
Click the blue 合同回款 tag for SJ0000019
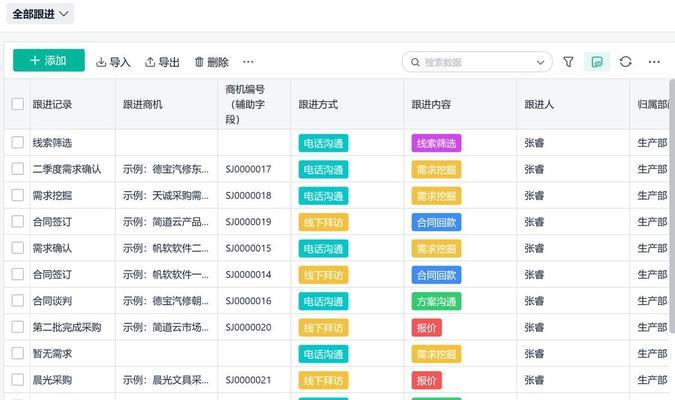[436, 222]
